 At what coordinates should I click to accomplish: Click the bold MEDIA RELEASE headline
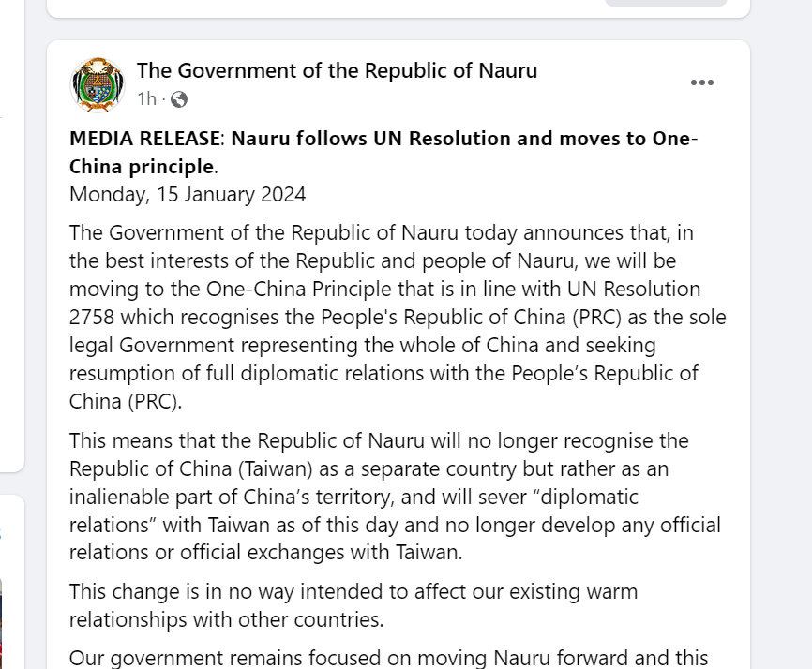click(383, 152)
